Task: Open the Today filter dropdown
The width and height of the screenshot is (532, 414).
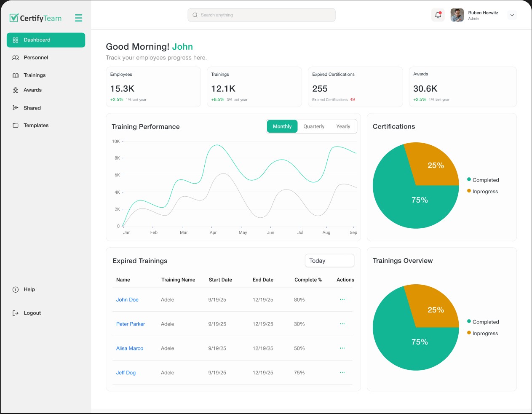Action: pos(329,261)
